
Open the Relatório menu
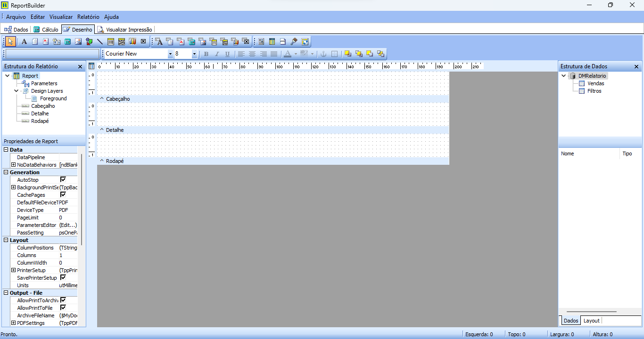point(88,17)
